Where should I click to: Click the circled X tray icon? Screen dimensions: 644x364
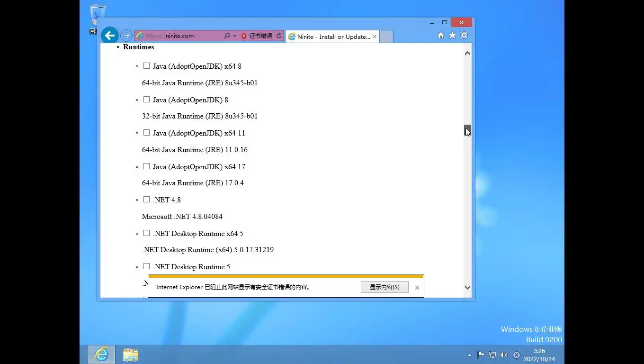click(517, 355)
